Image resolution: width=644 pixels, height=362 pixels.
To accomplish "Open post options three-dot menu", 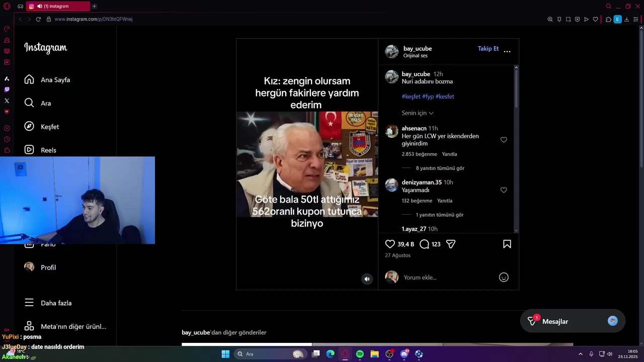I will tap(507, 51).
